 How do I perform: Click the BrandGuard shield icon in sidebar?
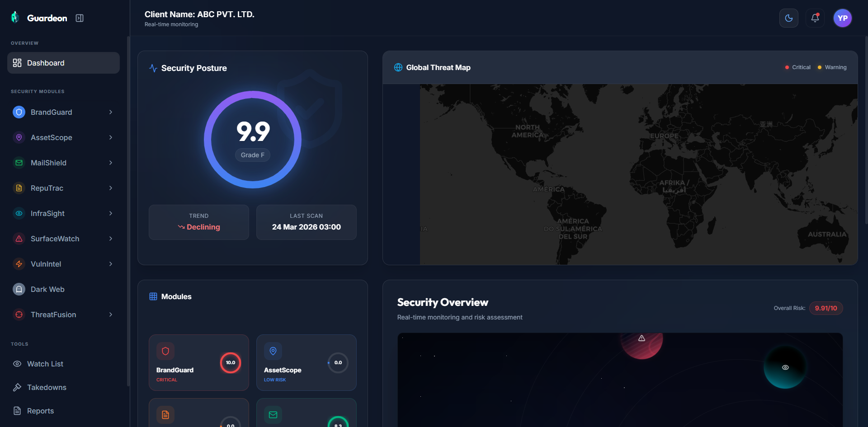point(19,112)
